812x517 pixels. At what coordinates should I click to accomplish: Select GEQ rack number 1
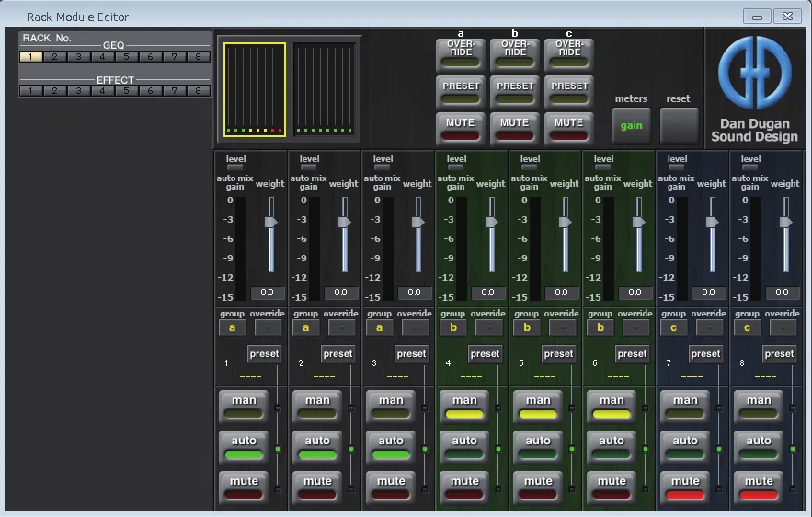point(31,56)
